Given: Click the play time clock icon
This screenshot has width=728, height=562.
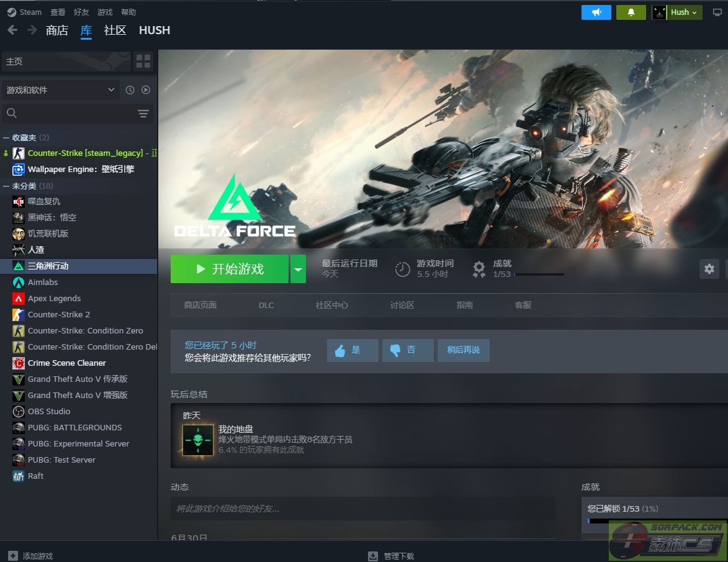Looking at the screenshot, I should (403, 270).
